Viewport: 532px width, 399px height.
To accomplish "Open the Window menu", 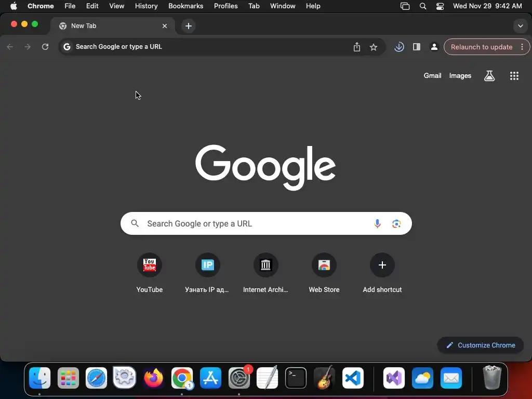I will pos(283,6).
